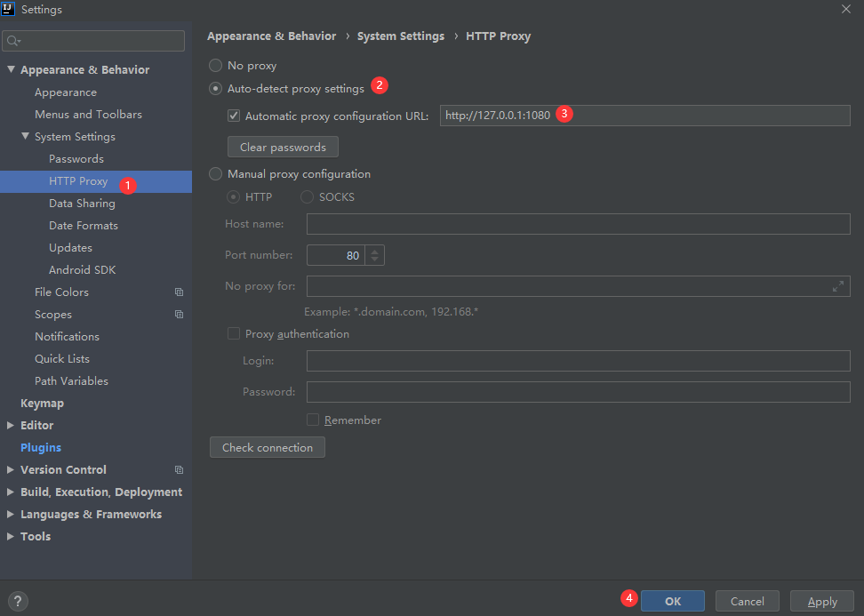864x616 pixels.
Task: Expand Build, Execution, Deployment section
Action: pyautogui.click(x=11, y=492)
